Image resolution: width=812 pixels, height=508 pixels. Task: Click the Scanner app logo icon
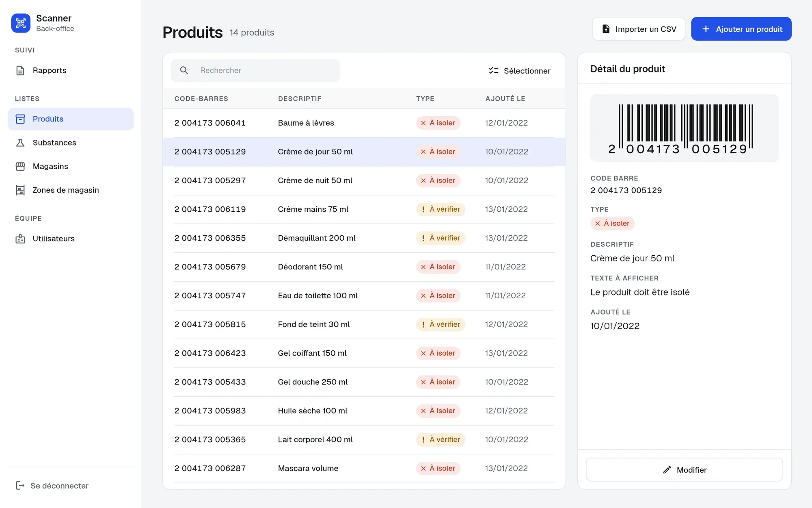(21, 23)
